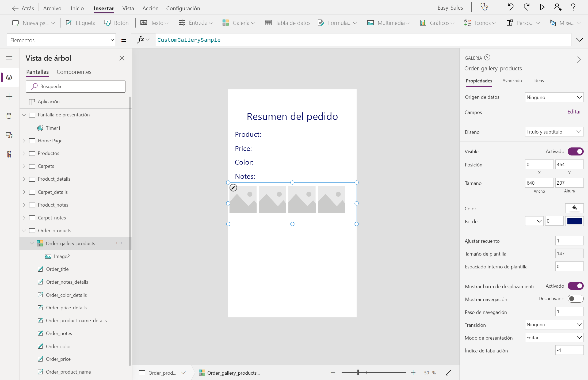
Task: Click Nueva pantalla toolbar button
Action: (x=33, y=23)
